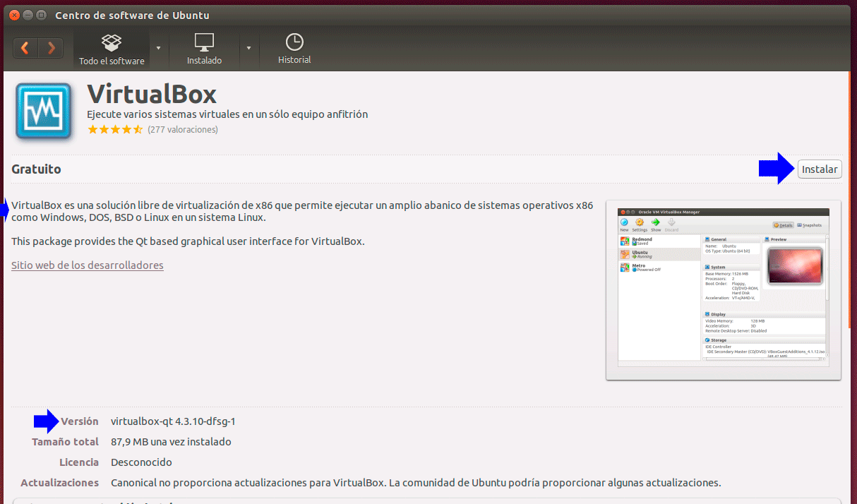Click the Instalar button for VirtualBox
The width and height of the screenshot is (857, 504).
tap(819, 169)
